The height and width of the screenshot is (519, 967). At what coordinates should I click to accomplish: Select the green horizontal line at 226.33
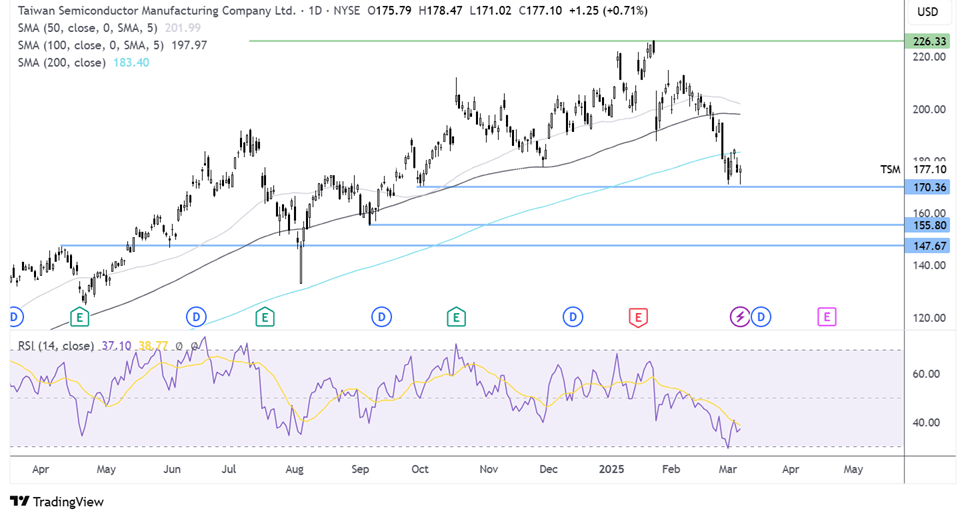point(576,41)
